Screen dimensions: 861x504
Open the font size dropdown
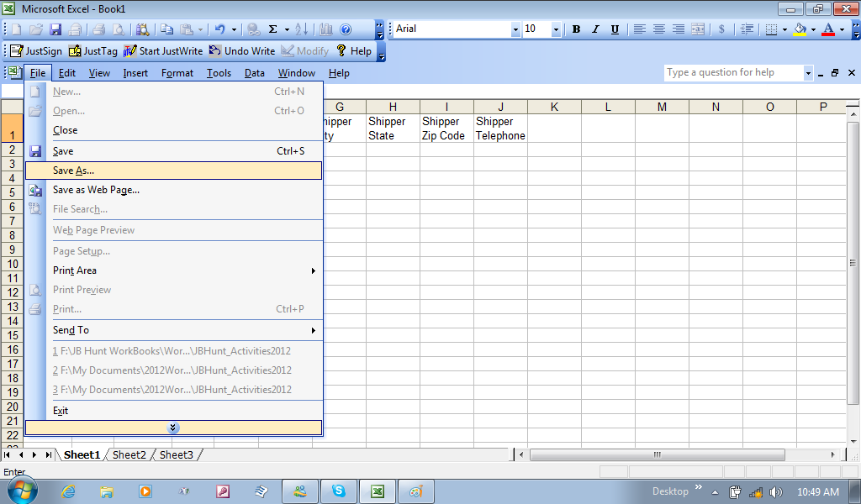556,29
